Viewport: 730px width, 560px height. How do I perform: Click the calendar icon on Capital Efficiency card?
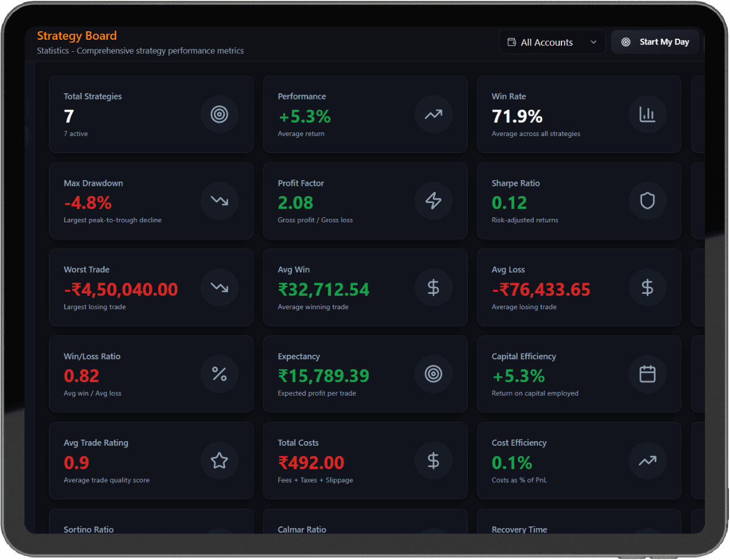coord(647,374)
